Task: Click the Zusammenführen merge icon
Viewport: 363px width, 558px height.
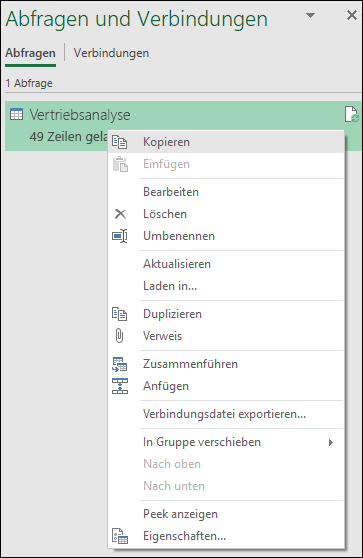Action: [x=120, y=364]
